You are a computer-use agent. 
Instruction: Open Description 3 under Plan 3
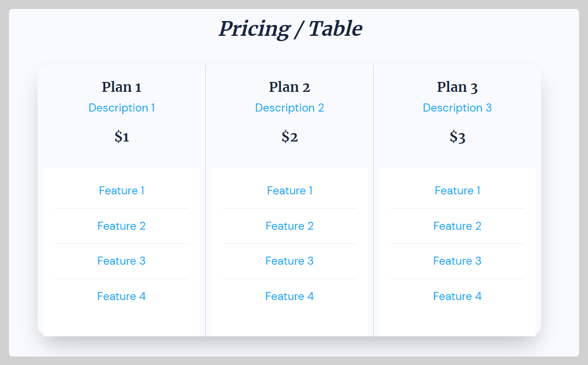click(457, 107)
